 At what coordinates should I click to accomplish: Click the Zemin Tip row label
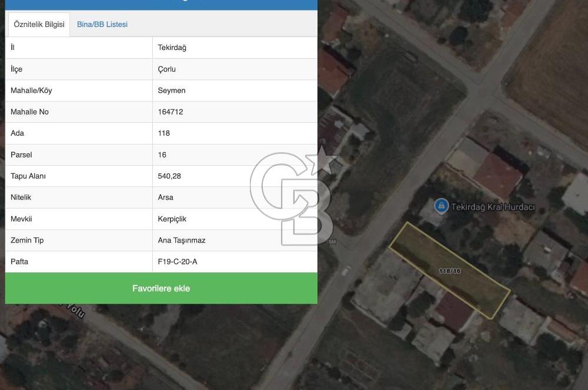(27, 240)
